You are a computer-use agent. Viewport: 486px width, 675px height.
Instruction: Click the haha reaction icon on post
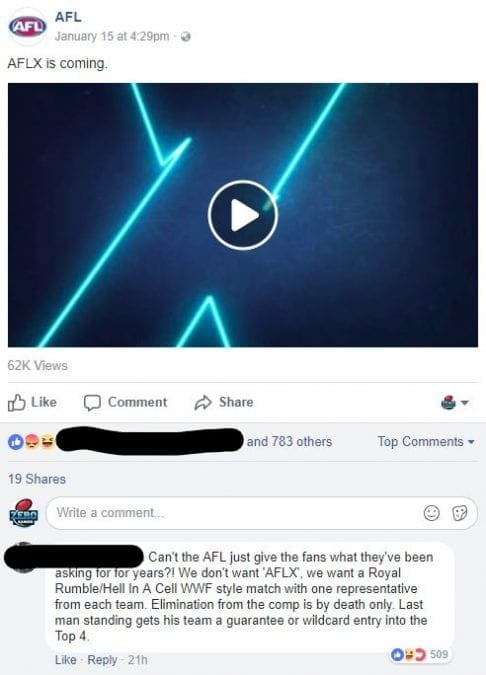point(46,442)
